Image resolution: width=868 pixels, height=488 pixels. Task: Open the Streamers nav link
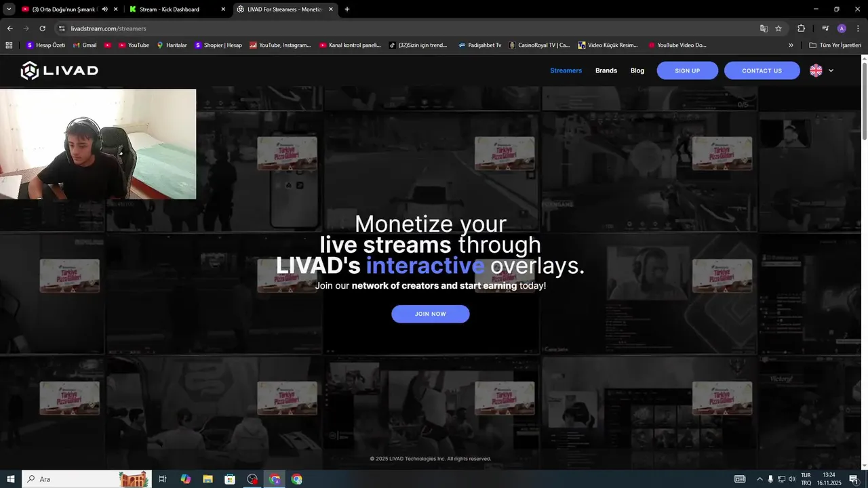pos(566,70)
